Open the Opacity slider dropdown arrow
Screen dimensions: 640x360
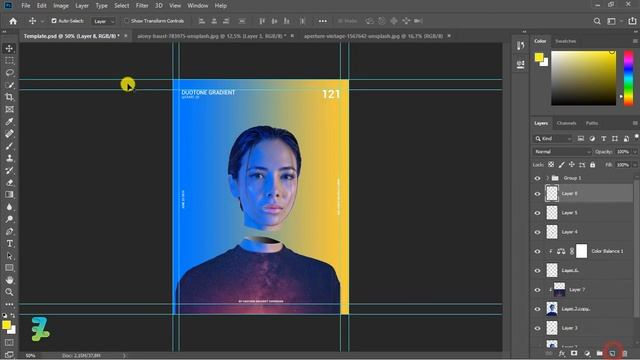click(635, 152)
